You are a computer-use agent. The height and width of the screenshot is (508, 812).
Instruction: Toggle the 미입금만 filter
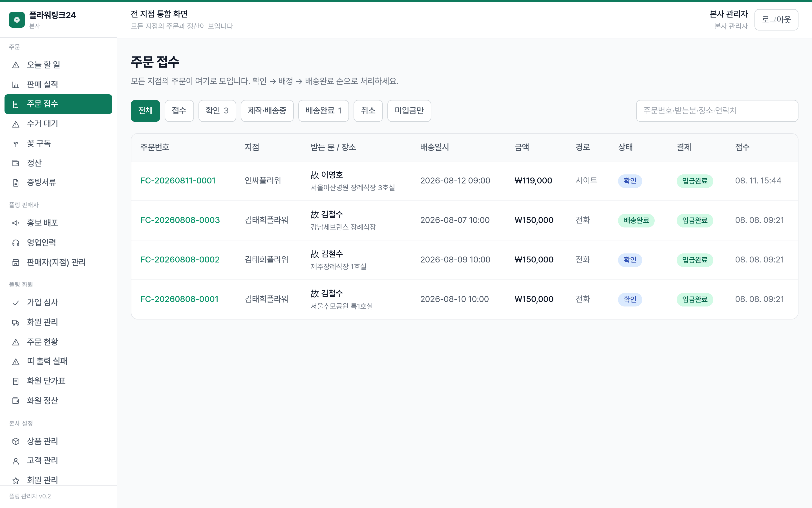(x=409, y=111)
